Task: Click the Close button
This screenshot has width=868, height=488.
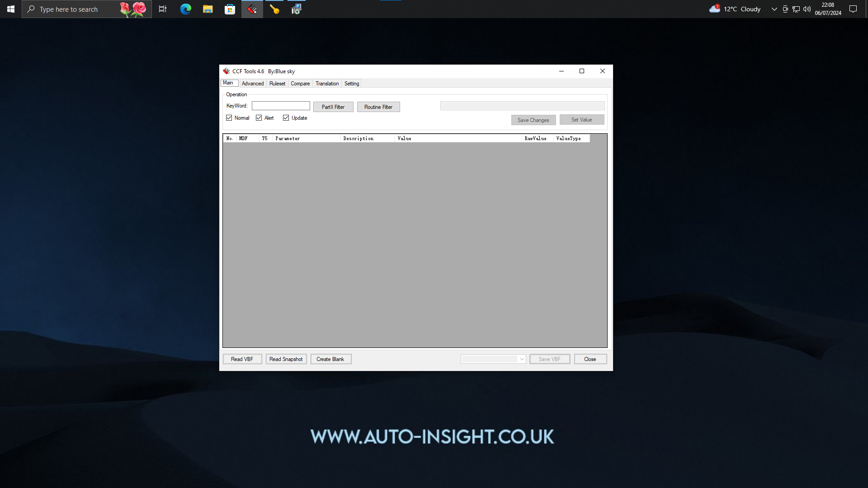Action: [590, 359]
